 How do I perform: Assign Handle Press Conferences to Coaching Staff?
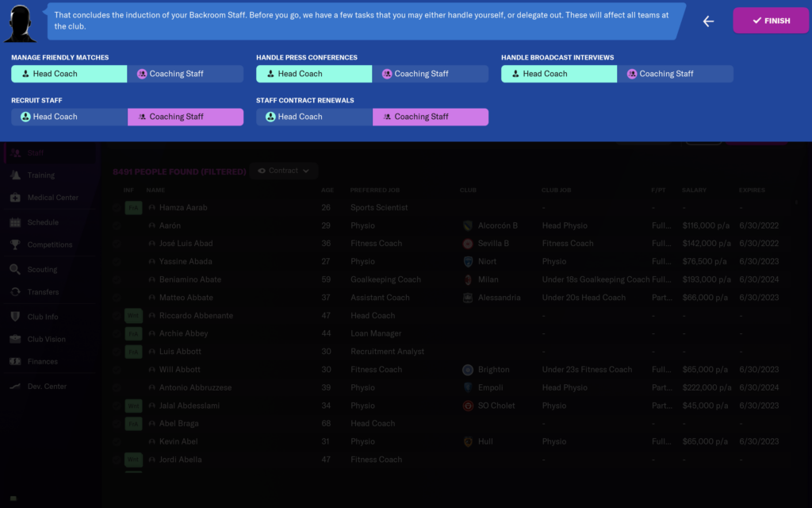(430, 74)
